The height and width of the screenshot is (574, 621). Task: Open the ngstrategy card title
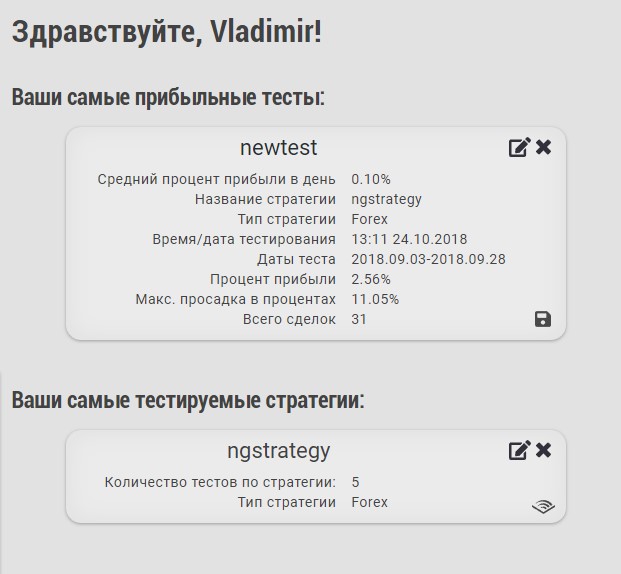[x=278, y=451]
